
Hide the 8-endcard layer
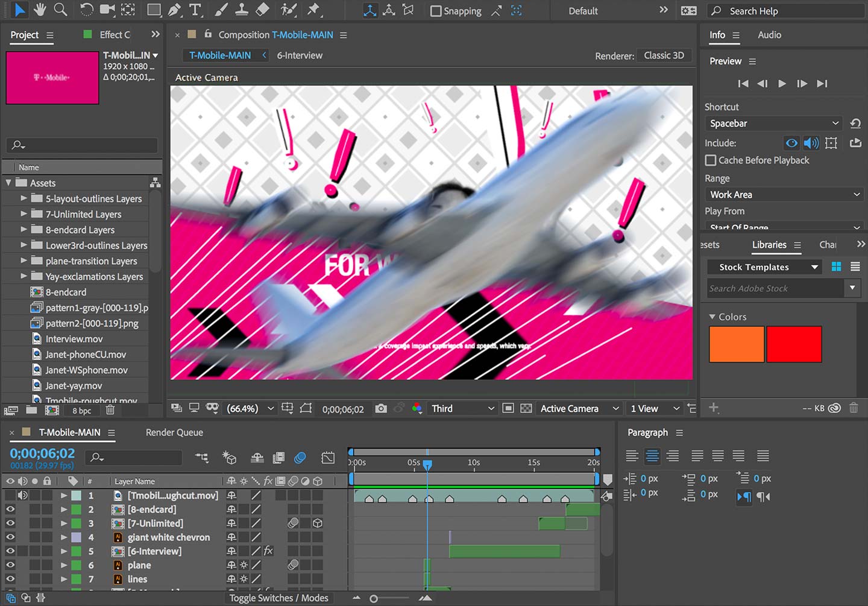[x=10, y=510]
